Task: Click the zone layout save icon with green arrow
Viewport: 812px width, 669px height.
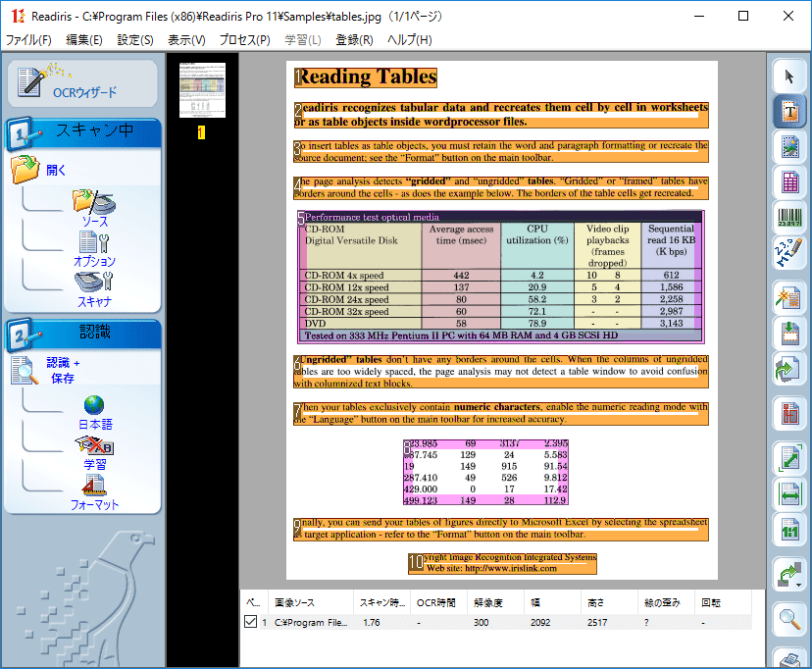Action: 789,333
